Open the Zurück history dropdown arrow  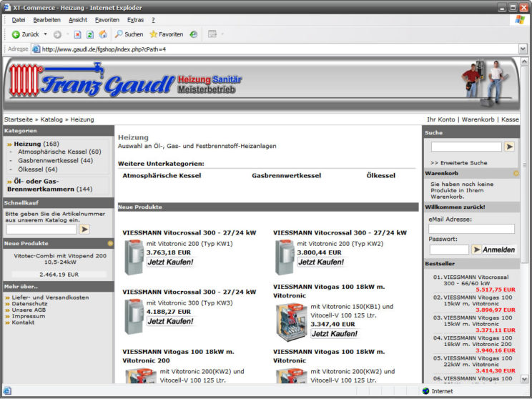(x=46, y=34)
